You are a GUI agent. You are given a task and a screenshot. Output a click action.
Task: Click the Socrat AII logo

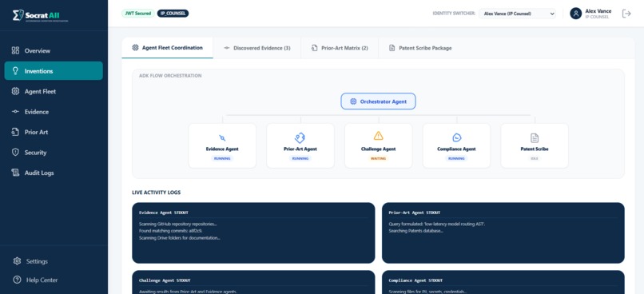coord(40,16)
